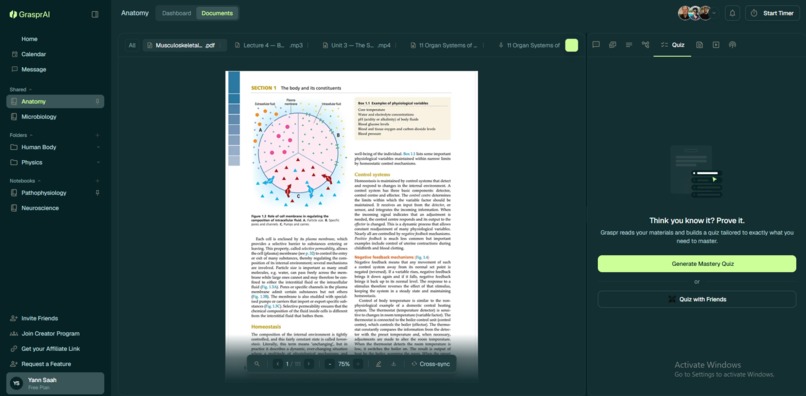Add a new notebook with plus icon
The image size is (806, 396).
(x=98, y=181)
